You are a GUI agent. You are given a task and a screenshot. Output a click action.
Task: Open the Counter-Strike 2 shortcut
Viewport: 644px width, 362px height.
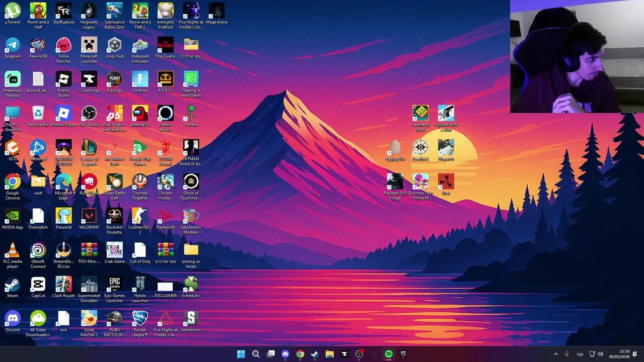[x=140, y=221]
